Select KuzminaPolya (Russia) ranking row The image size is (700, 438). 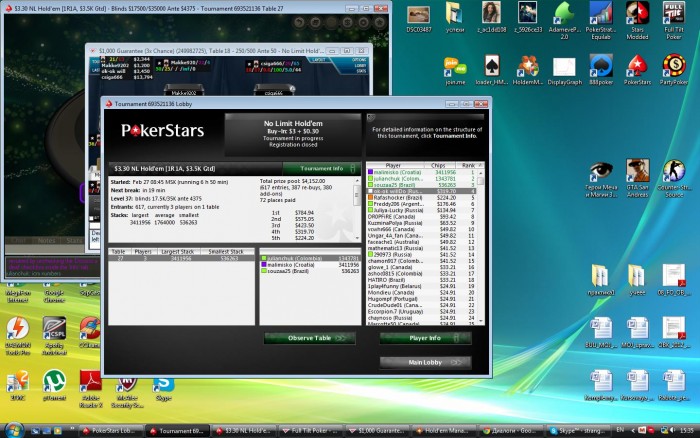(x=421, y=223)
